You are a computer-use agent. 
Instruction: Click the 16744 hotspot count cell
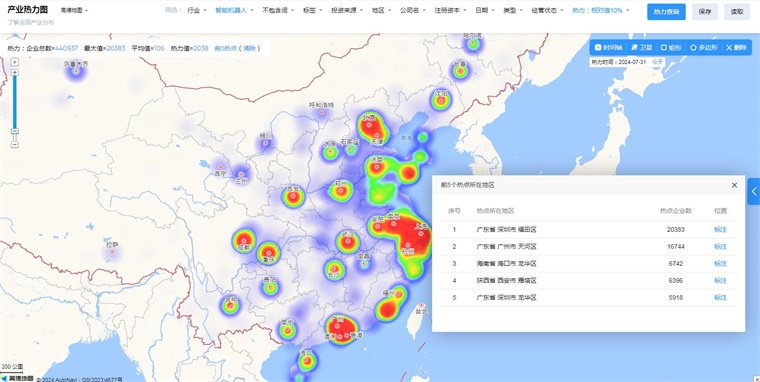coord(676,247)
